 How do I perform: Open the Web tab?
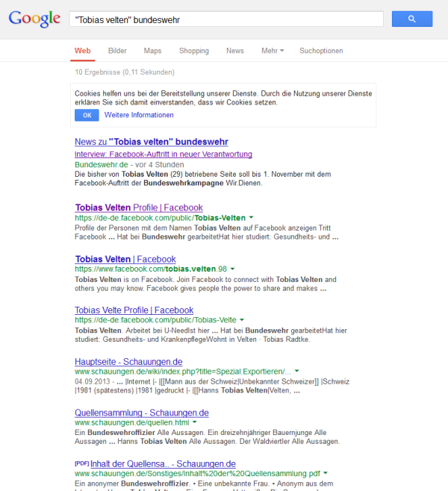pos(83,51)
